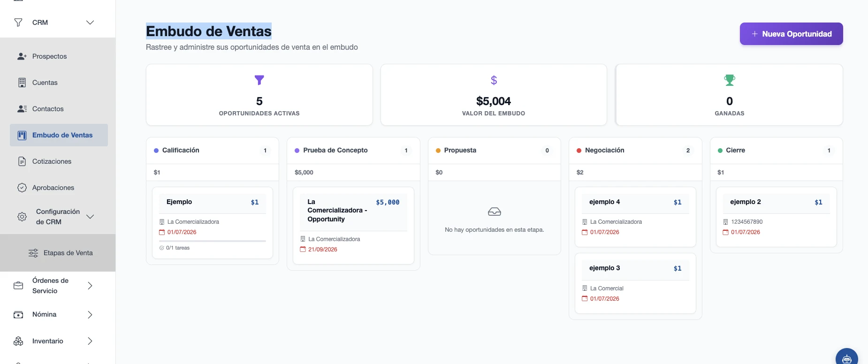The height and width of the screenshot is (364, 868).
Task: Collapse Configuración de CRM chevron
Action: [90, 217]
